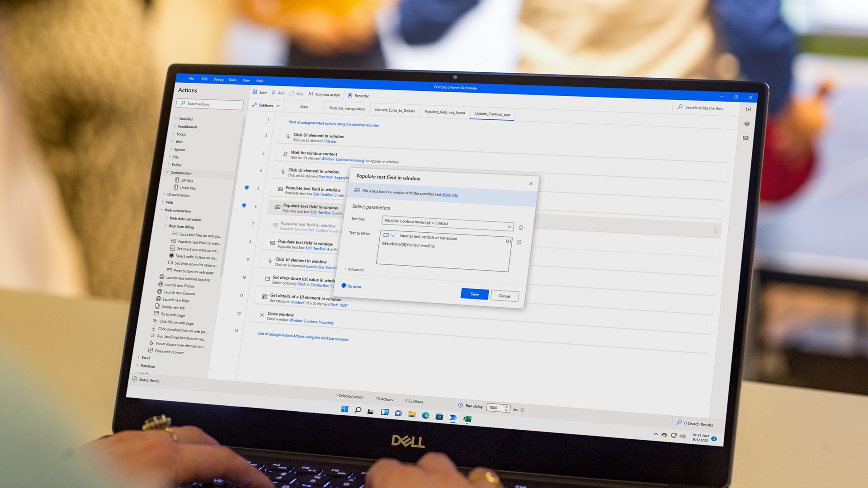Image resolution: width=868 pixels, height=488 pixels.
Task: Switch to Convert_Euros_to_Dollars tab
Action: [394, 110]
